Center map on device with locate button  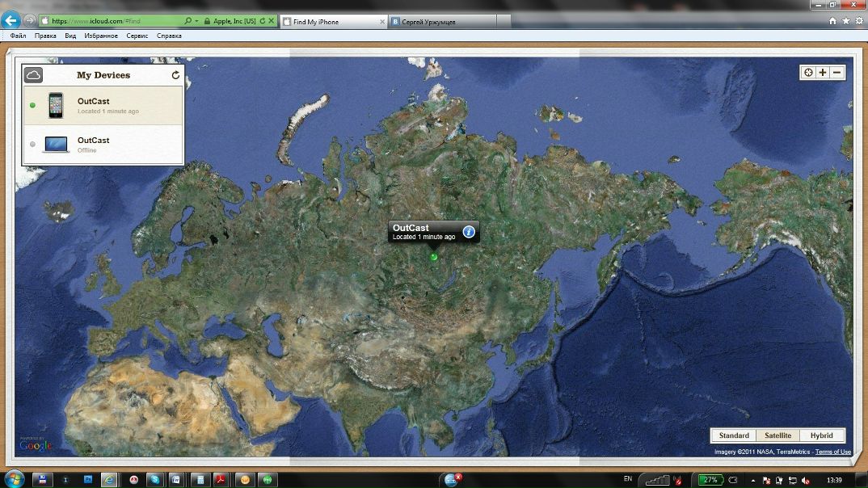(x=808, y=73)
